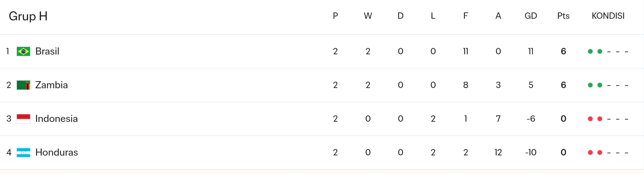Open the Zambia team link
The height and width of the screenshot is (174, 644).
[x=51, y=85]
